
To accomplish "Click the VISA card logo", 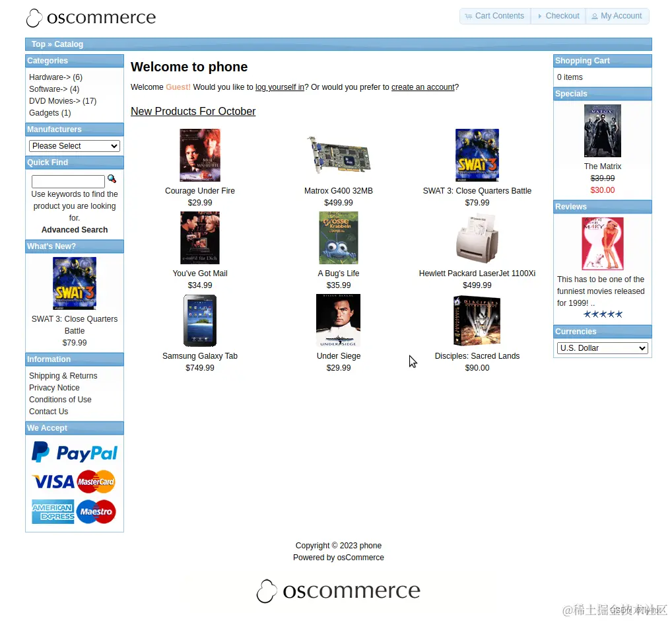I will coord(53,482).
